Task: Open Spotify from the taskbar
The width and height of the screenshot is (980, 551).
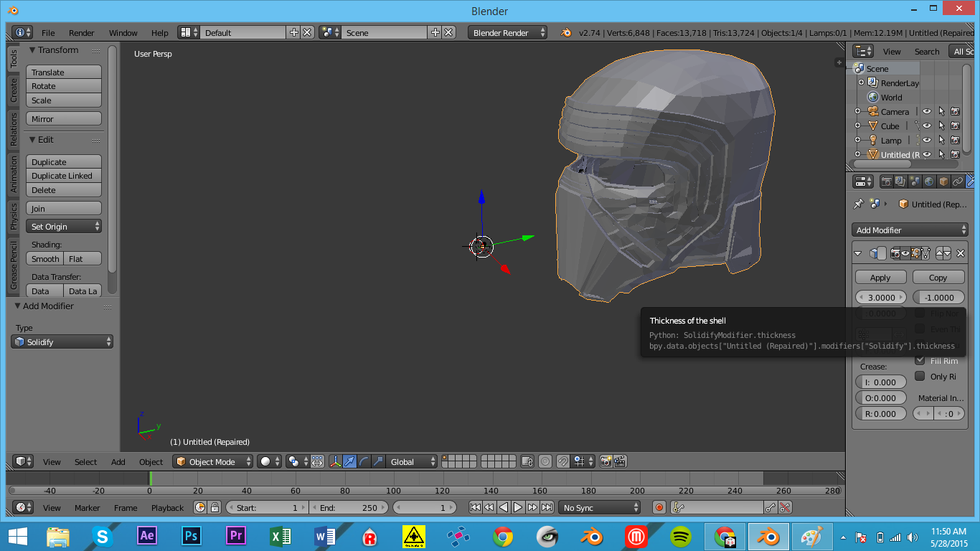Action: (x=680, y=536)
